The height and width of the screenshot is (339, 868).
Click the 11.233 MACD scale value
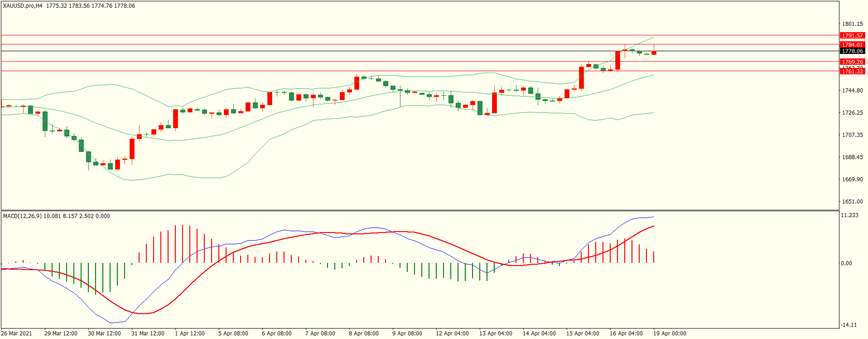click(x=849, y=215)
